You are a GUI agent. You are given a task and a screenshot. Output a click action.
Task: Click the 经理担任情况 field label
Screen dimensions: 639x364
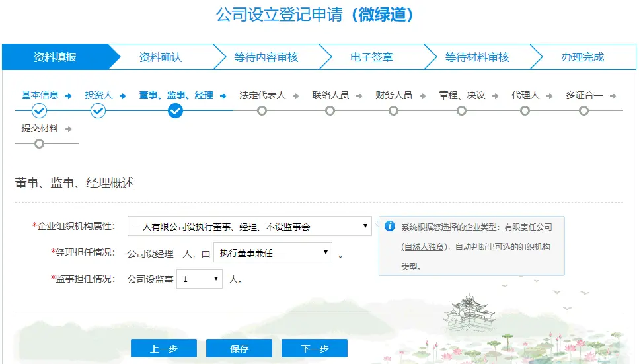tap(83, 253)
